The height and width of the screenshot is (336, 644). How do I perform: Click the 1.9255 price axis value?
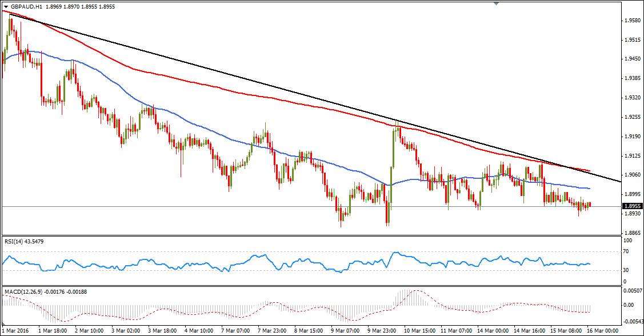pyautogui.click(x=633, y=117)
